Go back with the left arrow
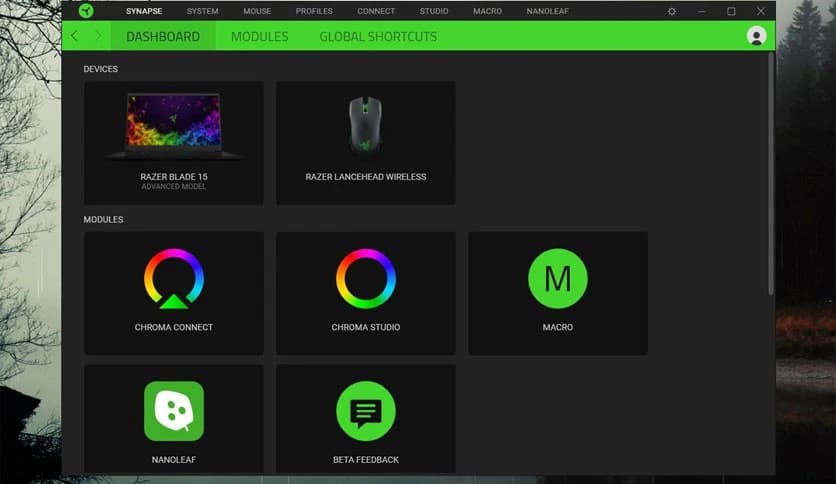The height and width of the screenshot is (484, 836). pyautogui.click(x=74, y=36)
